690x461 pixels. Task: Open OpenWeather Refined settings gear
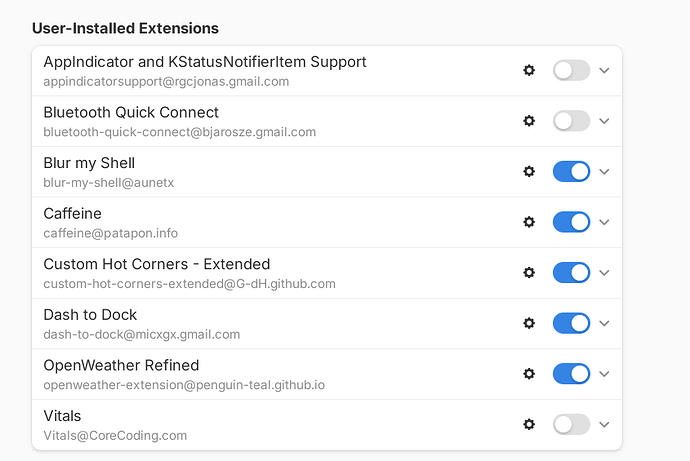point(529,374)
